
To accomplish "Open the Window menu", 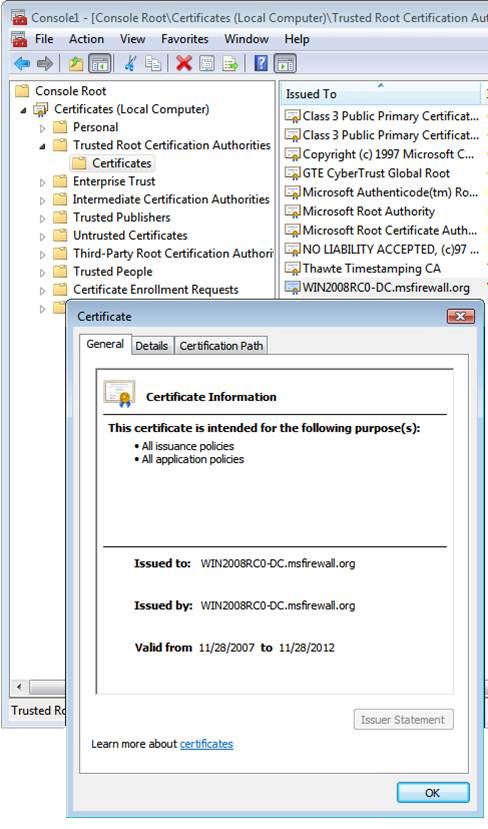I will pos(246,39).
